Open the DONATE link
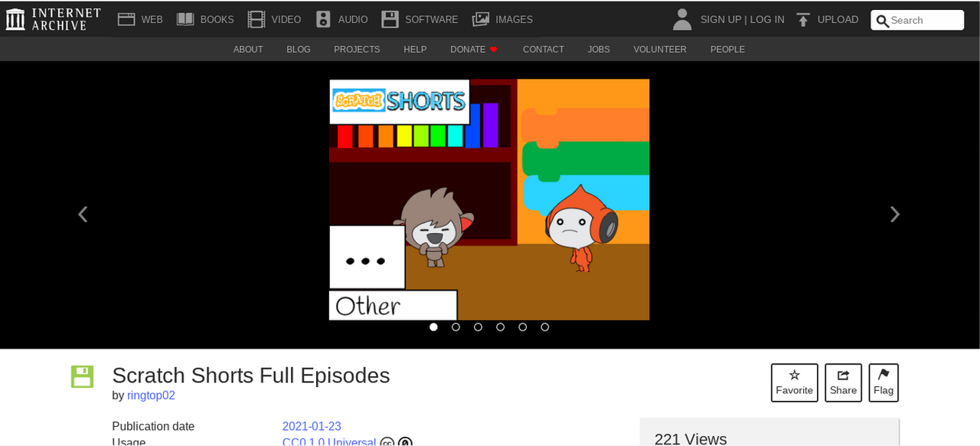Image resolution: width=980 pixels, height=446 pixels. click(x=468, y=50)
